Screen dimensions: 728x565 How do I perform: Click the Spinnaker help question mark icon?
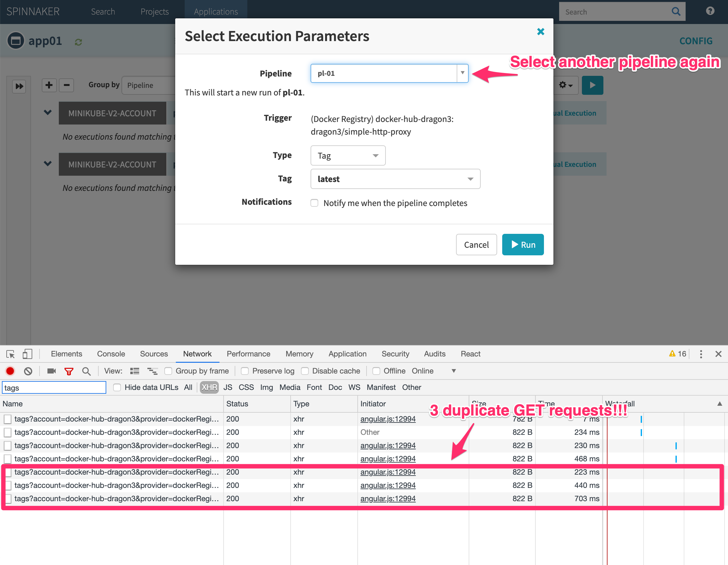710,11
